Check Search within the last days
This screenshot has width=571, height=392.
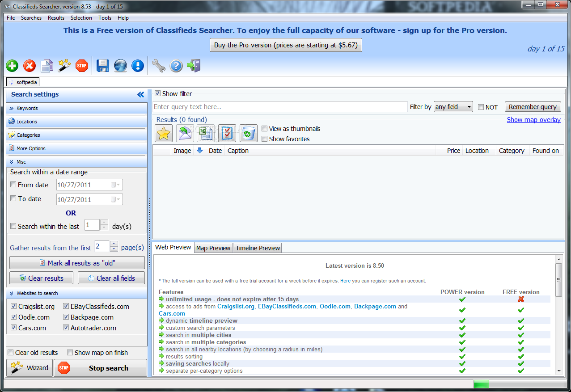coord(13,226)
